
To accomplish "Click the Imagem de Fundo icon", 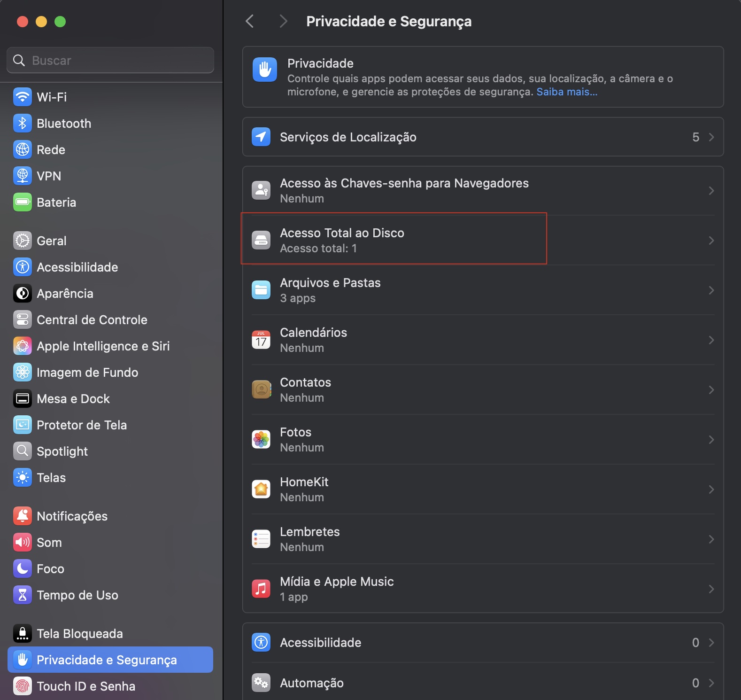I will point(23,373).
